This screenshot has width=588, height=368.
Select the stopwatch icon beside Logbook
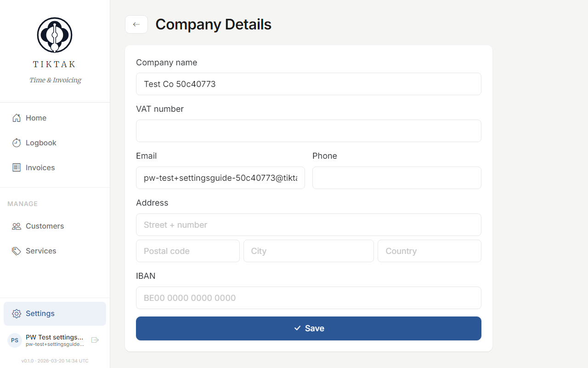pos(16,143)
